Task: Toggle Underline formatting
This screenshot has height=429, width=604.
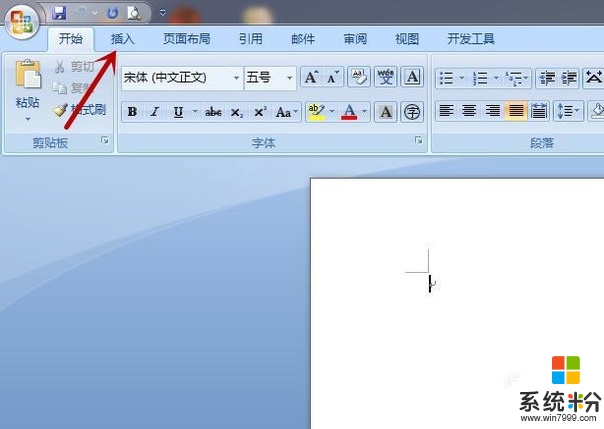Action: tap(178, 112)
